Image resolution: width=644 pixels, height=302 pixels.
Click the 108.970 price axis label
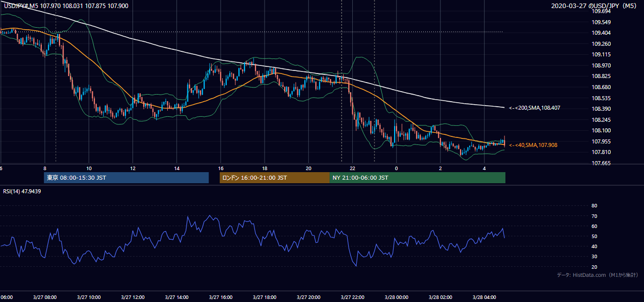[x=601, y=65]
